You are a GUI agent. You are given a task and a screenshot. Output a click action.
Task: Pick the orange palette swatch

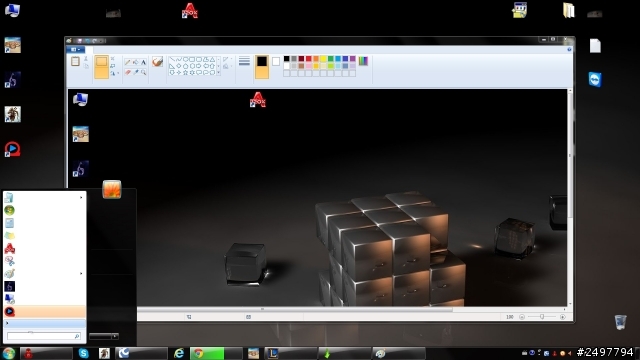click(x=316, y=59)
